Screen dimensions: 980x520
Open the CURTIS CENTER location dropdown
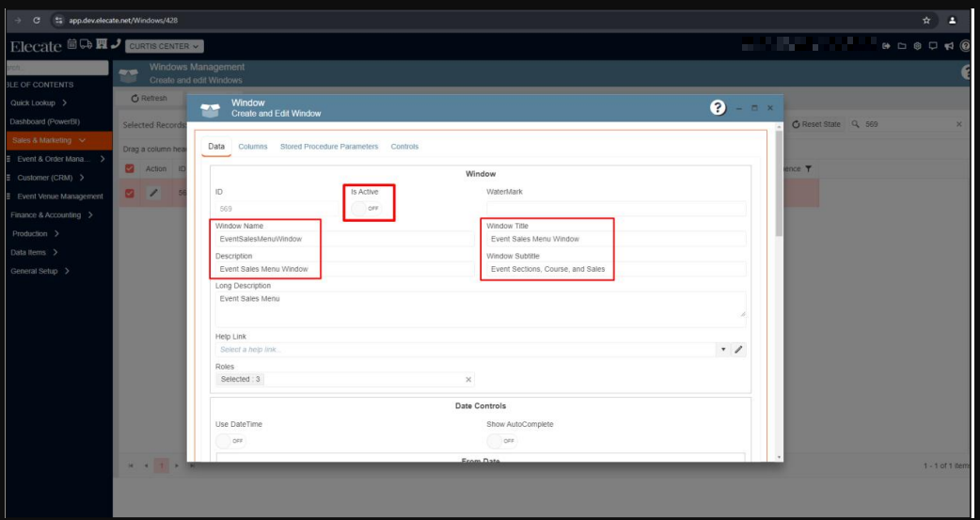165,45
